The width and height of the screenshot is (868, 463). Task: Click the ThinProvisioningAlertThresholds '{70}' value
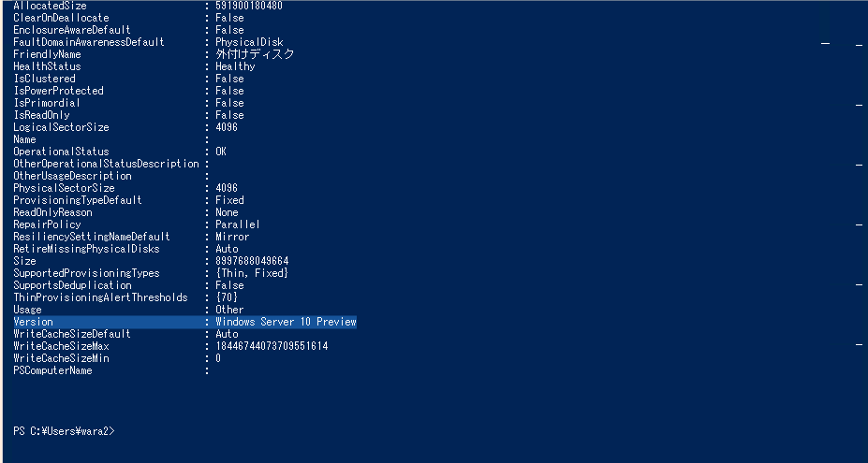point(227,297)
